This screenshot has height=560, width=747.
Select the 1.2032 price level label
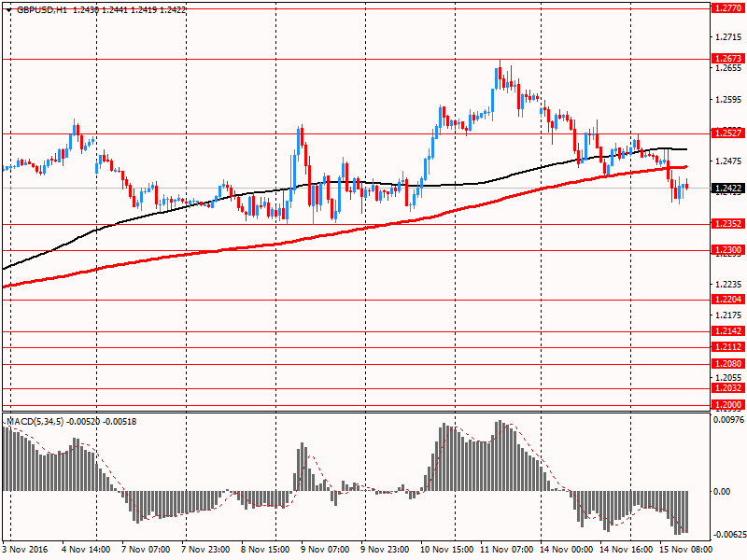[726, 387]
